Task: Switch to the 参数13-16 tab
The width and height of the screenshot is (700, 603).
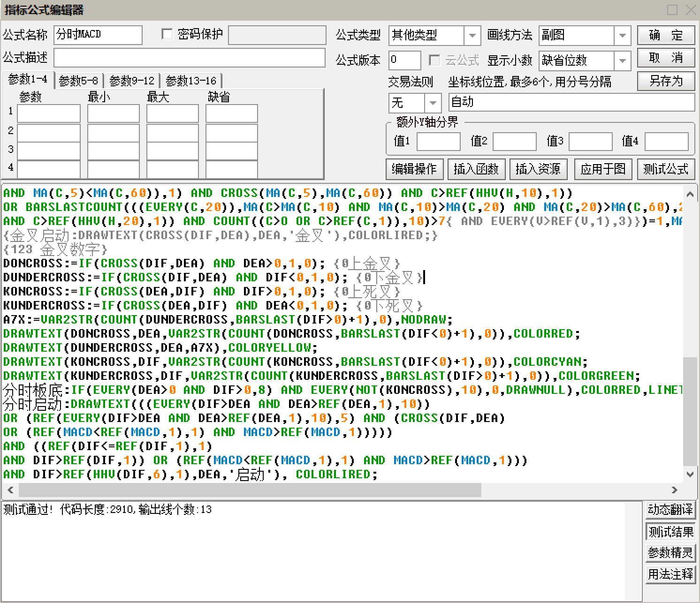Action: (191, 81)
